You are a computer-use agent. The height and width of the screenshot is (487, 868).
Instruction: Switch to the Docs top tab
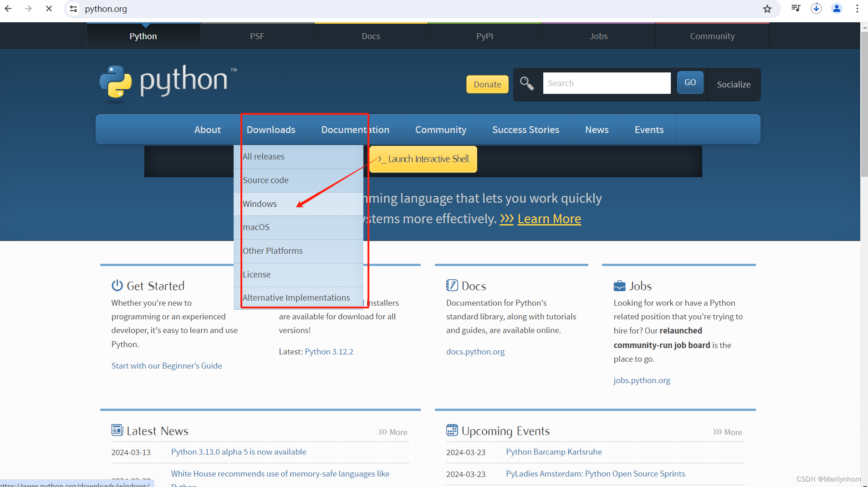[x=371, y=36]
